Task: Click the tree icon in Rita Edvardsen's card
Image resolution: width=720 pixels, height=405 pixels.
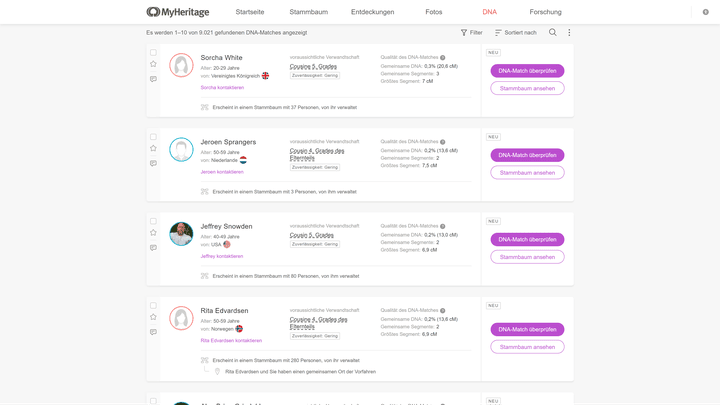Action: click(205, 360)
